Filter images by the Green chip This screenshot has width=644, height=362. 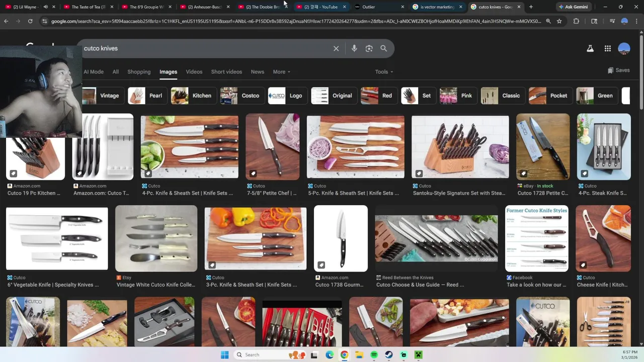pos(597,96)
